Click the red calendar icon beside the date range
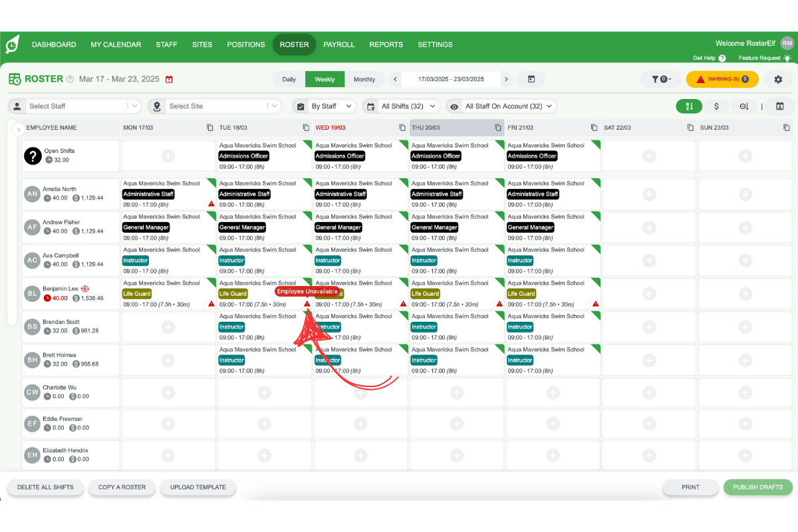This screenshot has width=798, height=532. click(x=170, y=78)
